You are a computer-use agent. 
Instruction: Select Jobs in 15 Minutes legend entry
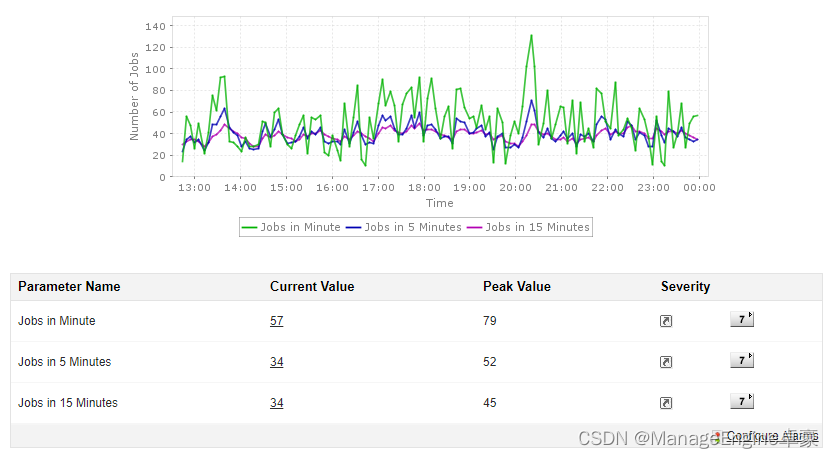(529, 227)
